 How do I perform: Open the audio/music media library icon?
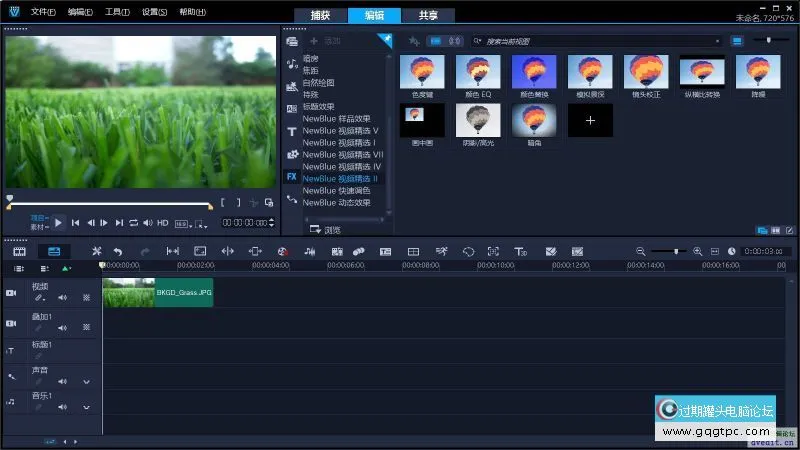pos(291,64)
